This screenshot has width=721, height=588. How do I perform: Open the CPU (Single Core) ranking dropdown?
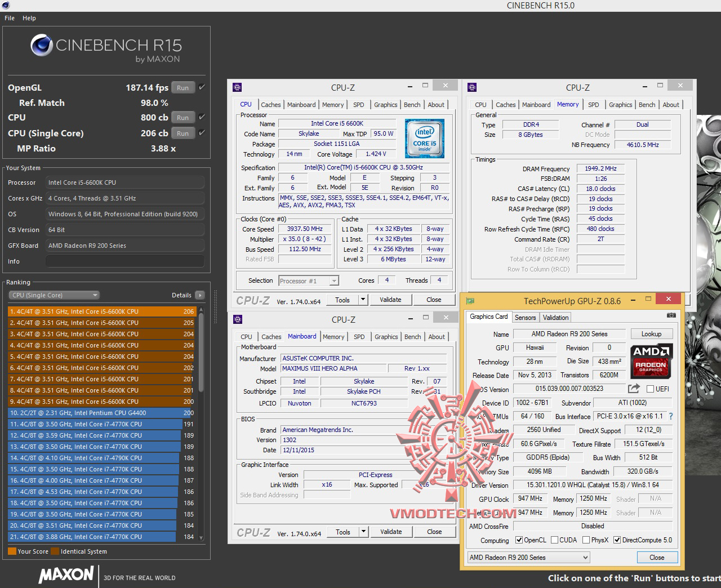click(x=54, y=295)
